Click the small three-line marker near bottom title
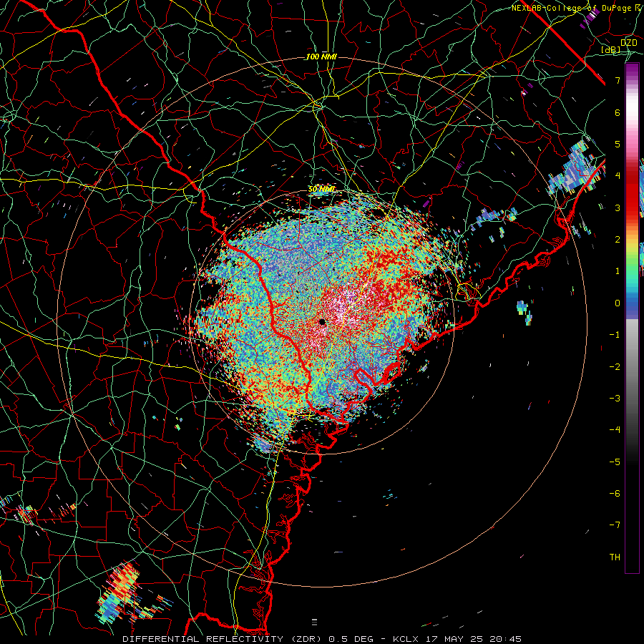Image resolution: width=644 pixels, height=644 pixels. [x=314, y=622]
